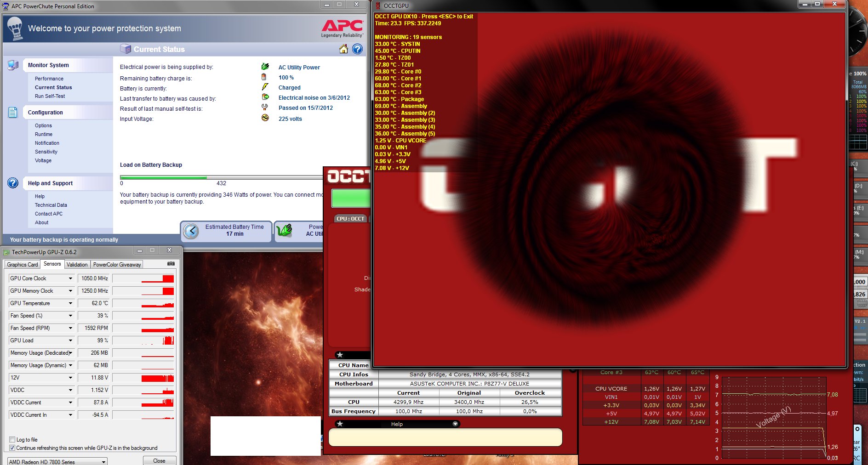Click the green power plug source icon
The image size is (868, 465).
point(284,230)
